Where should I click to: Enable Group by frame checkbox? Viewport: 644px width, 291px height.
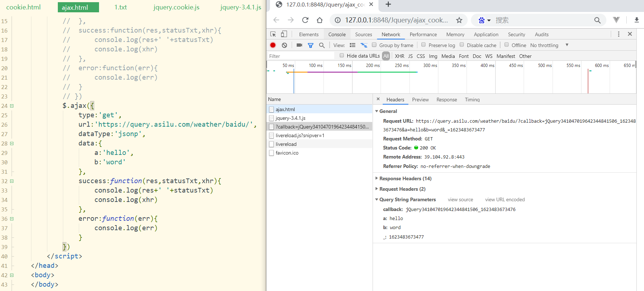pyautogui.click(x=374, y=45)
